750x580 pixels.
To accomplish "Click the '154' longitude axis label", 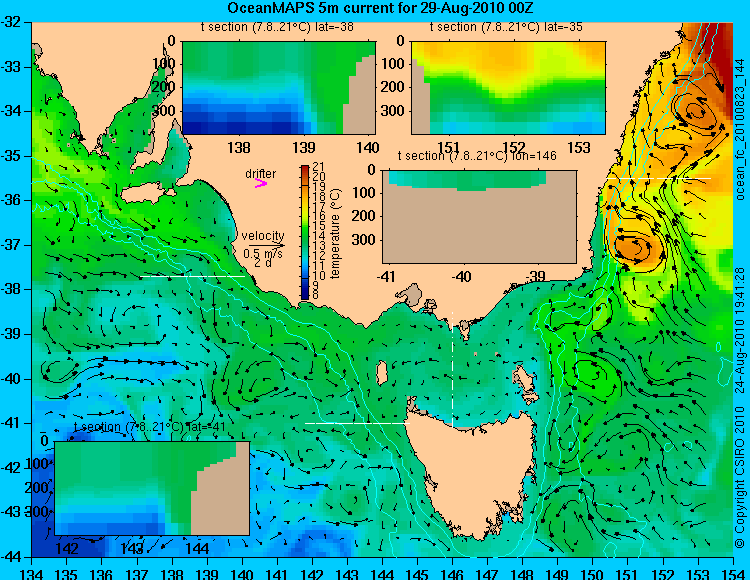I will (733, 573).
